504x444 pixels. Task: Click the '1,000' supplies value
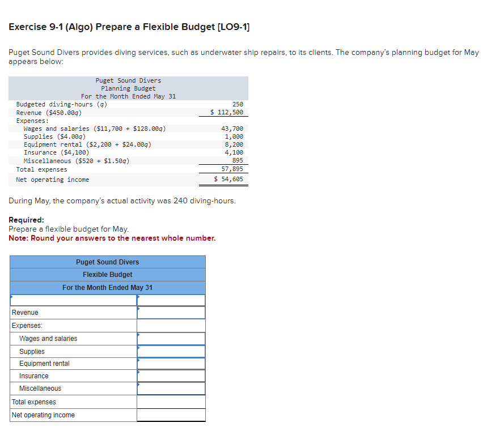point(234,136)
